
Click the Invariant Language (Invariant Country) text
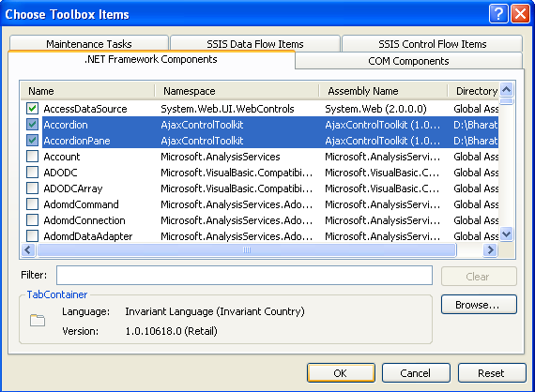coord(215,311)
